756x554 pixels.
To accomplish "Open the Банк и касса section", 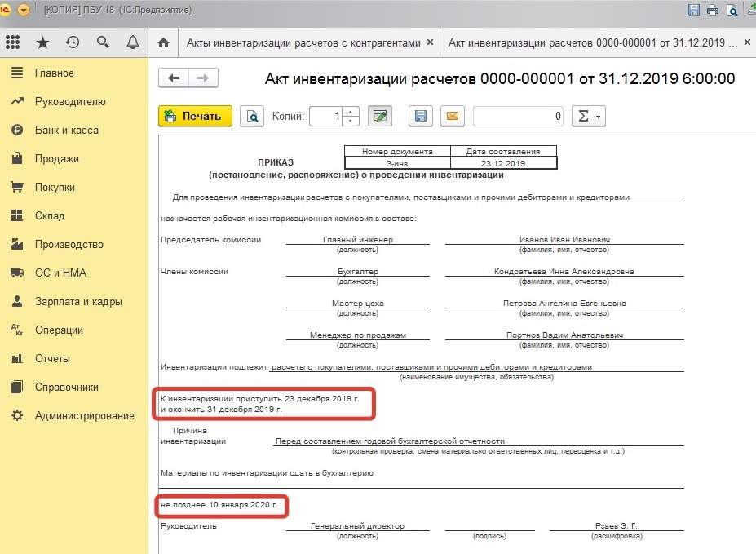I will coord(66,131).
